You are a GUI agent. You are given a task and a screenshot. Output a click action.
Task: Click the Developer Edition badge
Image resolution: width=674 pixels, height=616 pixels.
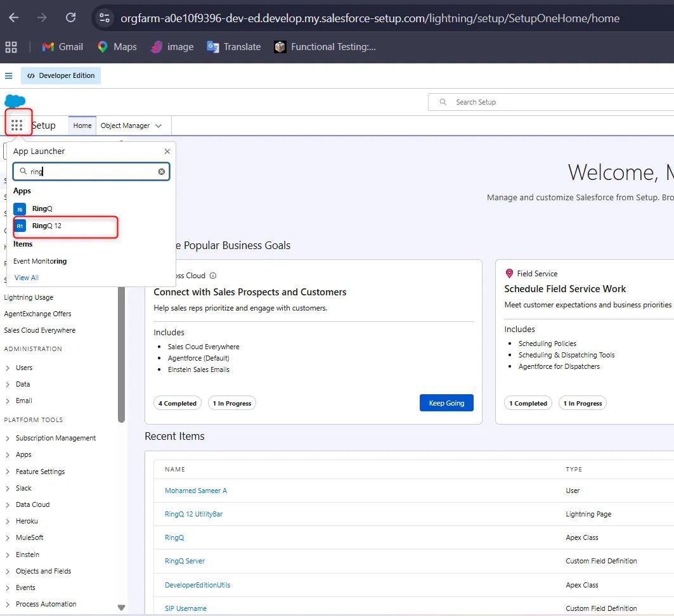click(61, 75)
